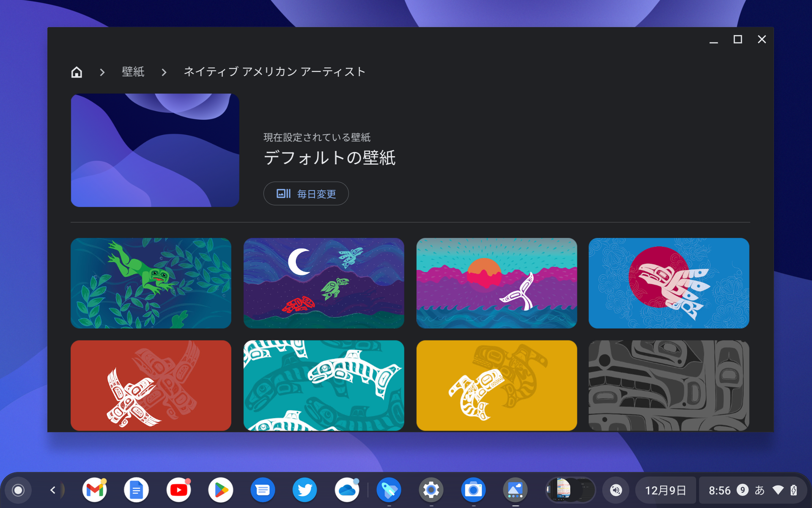Open Gmail from the shelf
This screenshot has height=508, width=812.
[x=95, y=490]
